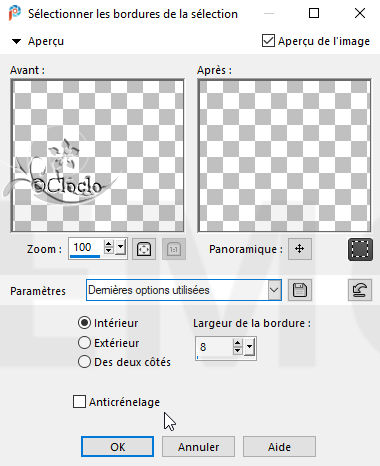Click the zoom 1:1 actual size icon
The image size is (380, 466).
(x=174, y=249)
